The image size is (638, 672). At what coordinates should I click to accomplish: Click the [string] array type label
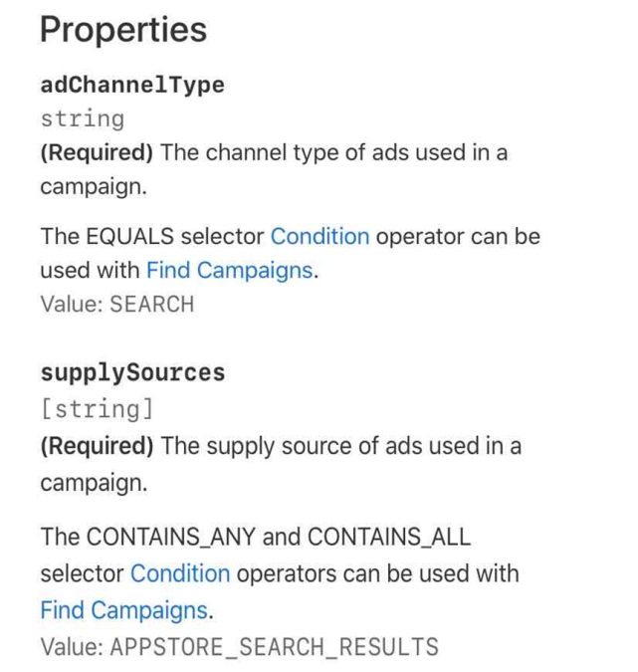coord(97,409)
